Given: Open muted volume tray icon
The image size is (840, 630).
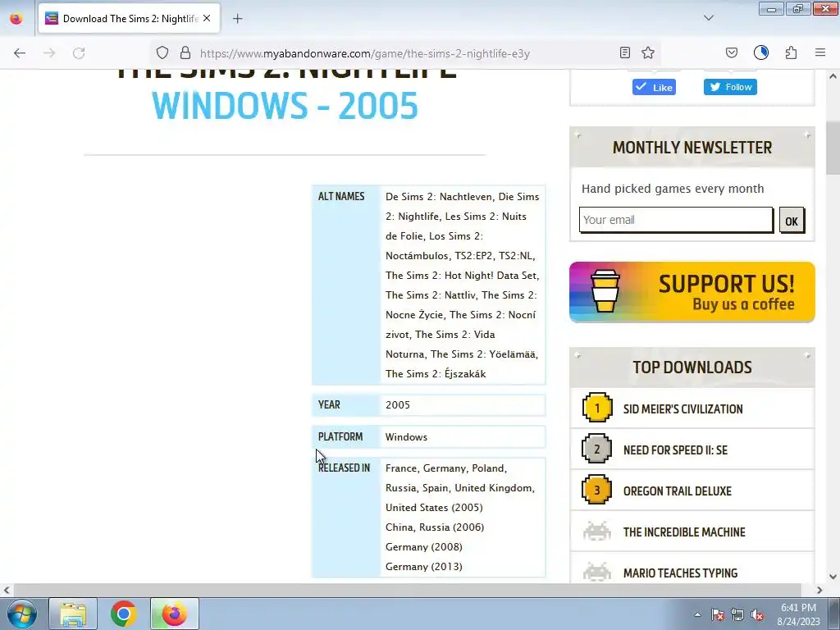Looking at the screenshot, I should (757, 614).
